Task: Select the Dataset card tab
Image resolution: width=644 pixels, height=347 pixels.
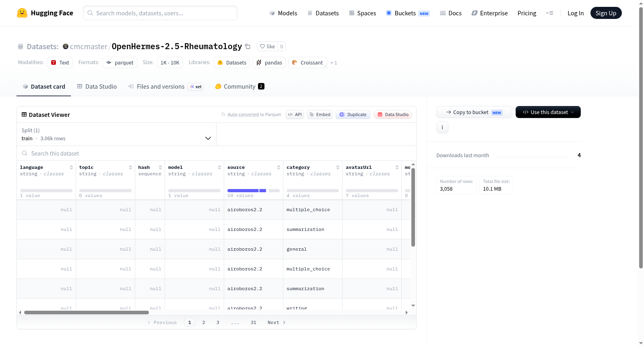Action: point(44,87)
